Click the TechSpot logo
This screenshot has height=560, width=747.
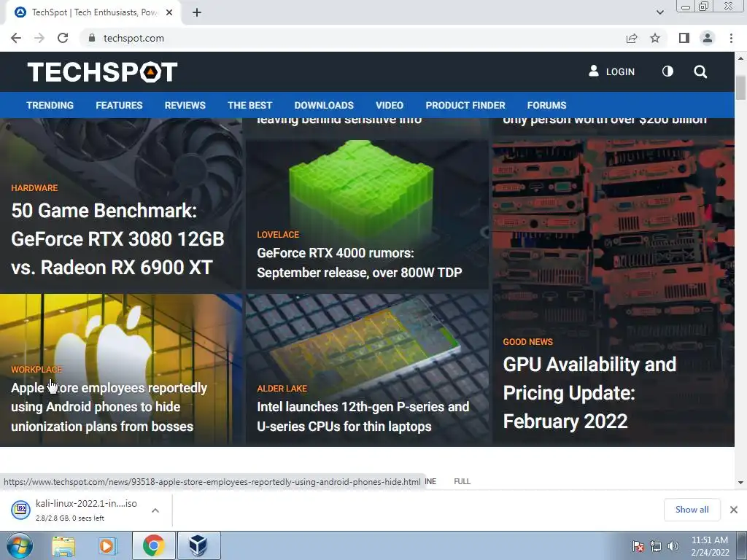pos(102,72)
